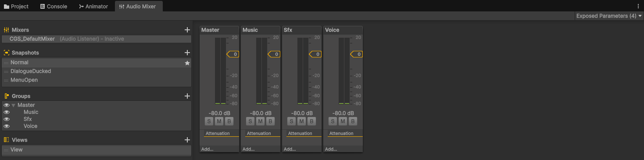Screen dimensions: 644x160
Task: Toggle visibility of Music group
Action: click(7, 112)
